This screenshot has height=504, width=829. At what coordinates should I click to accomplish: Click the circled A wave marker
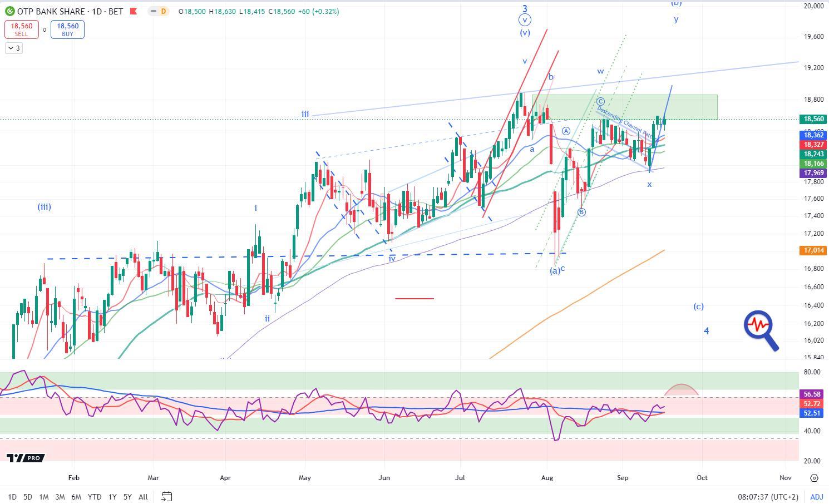[x=566, y=131]
